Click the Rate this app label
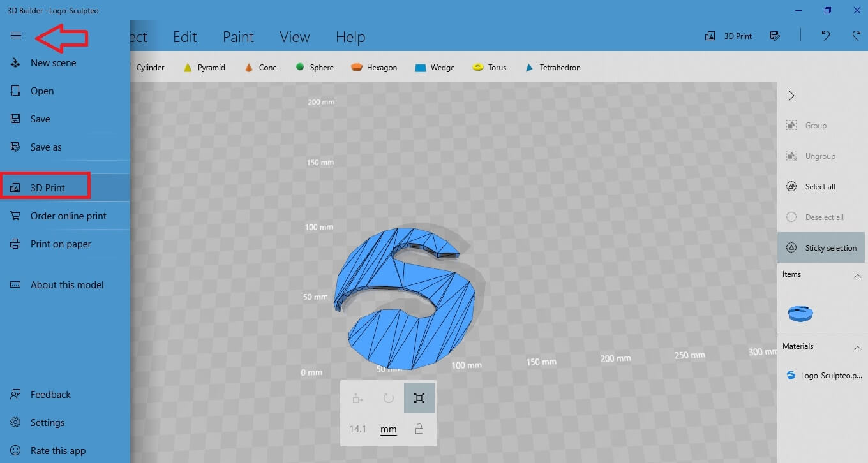This screenshot has width=868, height=463. pyautogui.click(x=58, y=451)
